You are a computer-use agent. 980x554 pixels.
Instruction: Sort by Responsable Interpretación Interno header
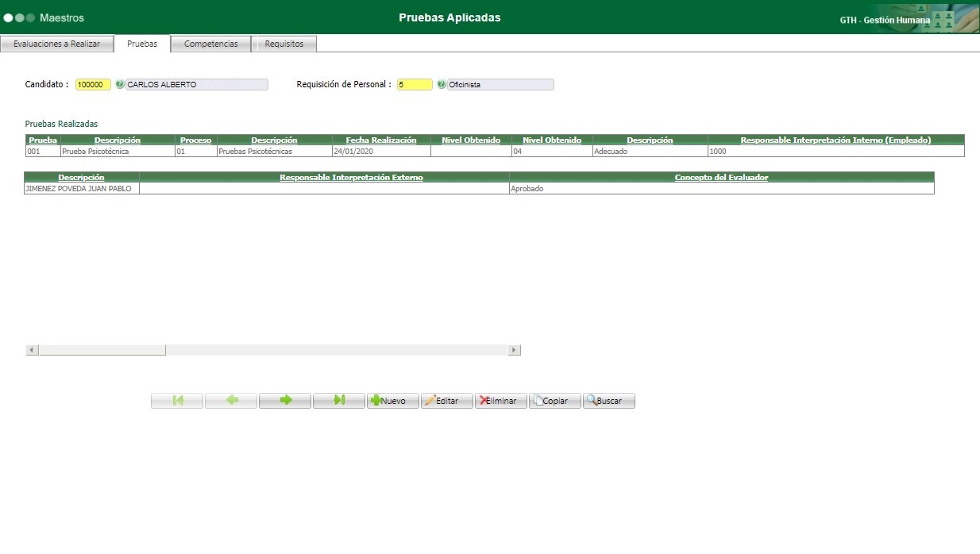[835, 140]
